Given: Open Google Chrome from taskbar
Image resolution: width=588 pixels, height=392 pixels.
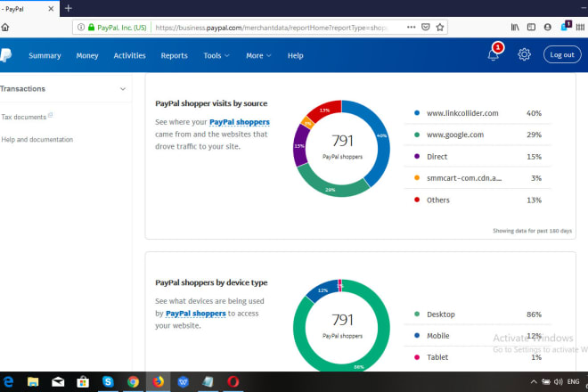Looking at the screenshot, I should 133,382.
